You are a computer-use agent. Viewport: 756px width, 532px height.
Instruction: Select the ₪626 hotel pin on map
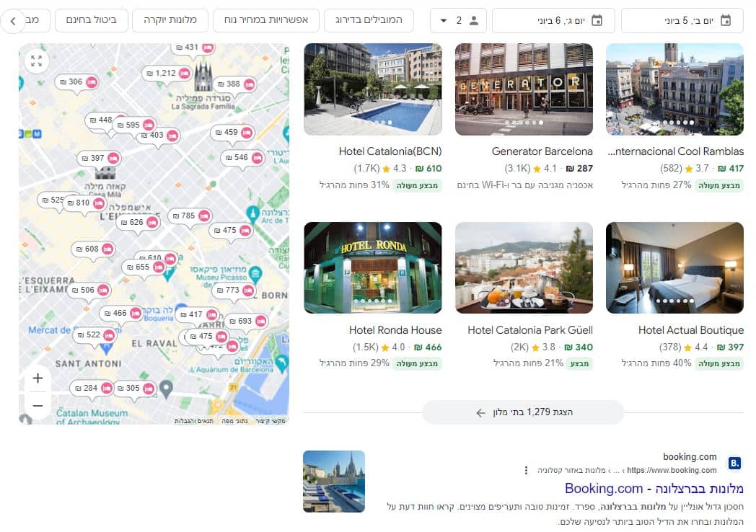139,222
